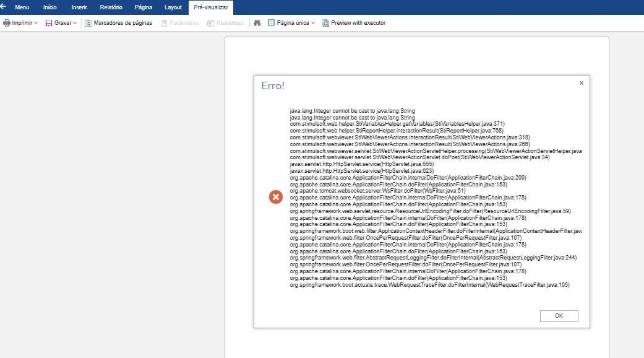The width and height of the screenshot is (644, 358).
Task: Click the Resources toolbar item
Action: 225,23
